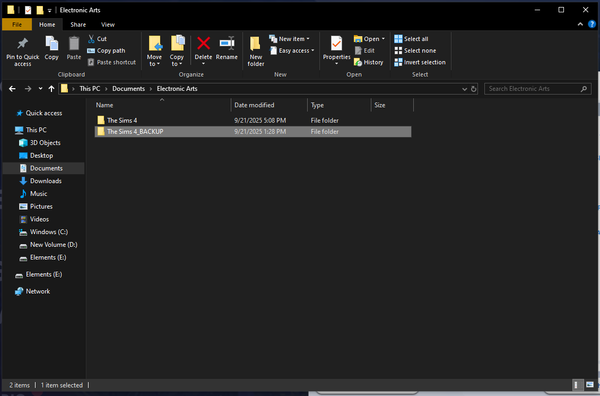Click the Copy ribbon icon
The width and height of the screenshot is (600, 396).
[52, 48]
